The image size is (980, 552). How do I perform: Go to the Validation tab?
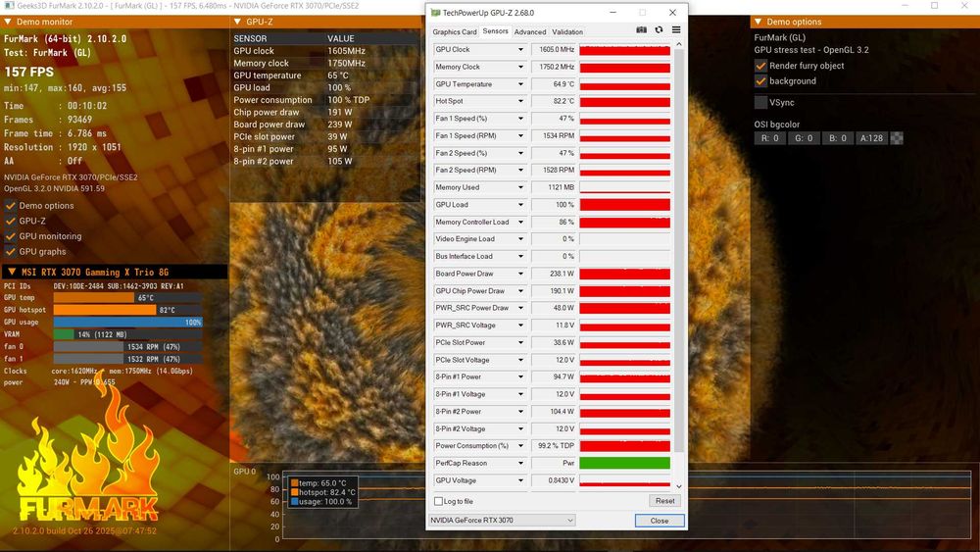click(567, 32)
